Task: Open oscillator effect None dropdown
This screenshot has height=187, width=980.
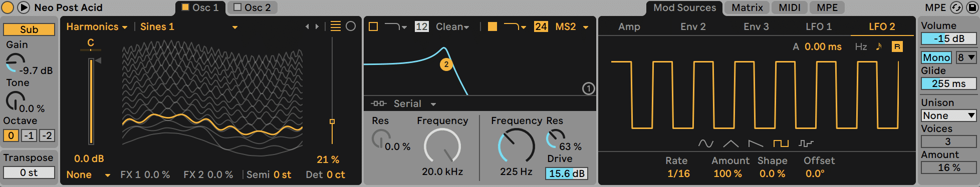Action: 88,174
